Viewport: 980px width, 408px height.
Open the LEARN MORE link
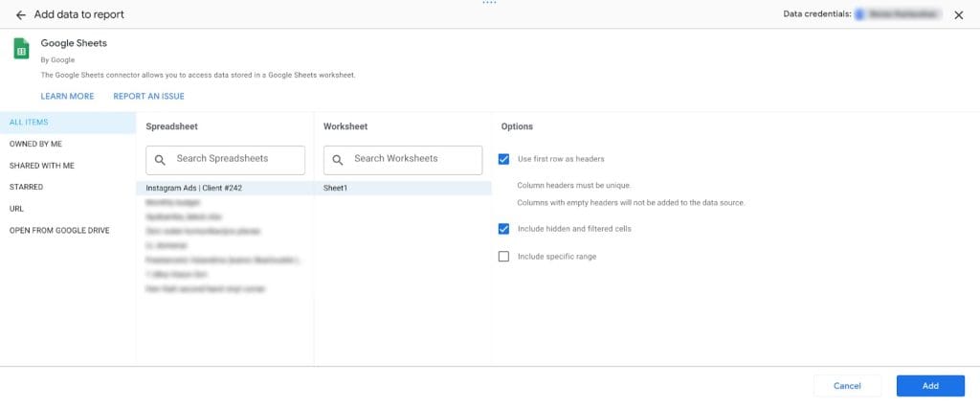67,96
